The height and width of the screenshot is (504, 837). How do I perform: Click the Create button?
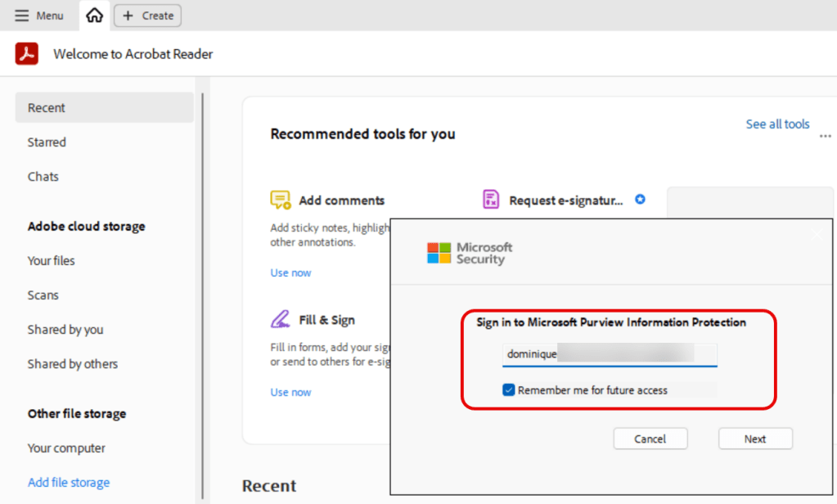coord(147,16)
